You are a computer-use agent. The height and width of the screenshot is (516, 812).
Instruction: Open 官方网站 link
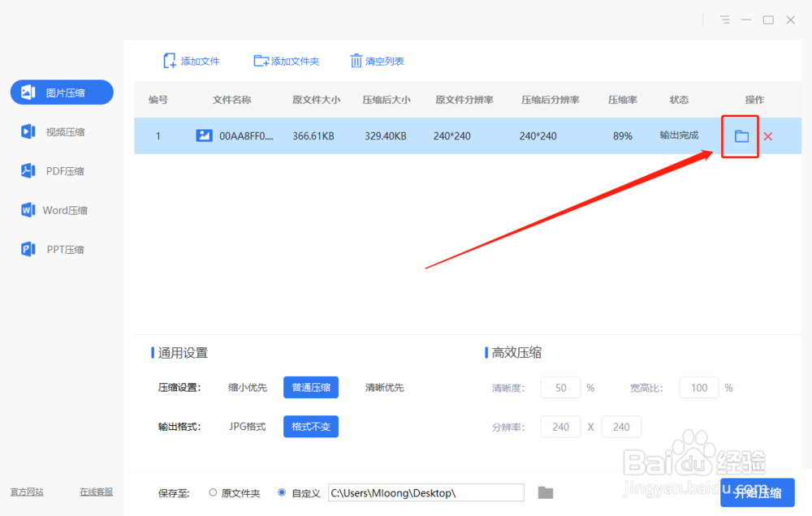tap(26, 492)
